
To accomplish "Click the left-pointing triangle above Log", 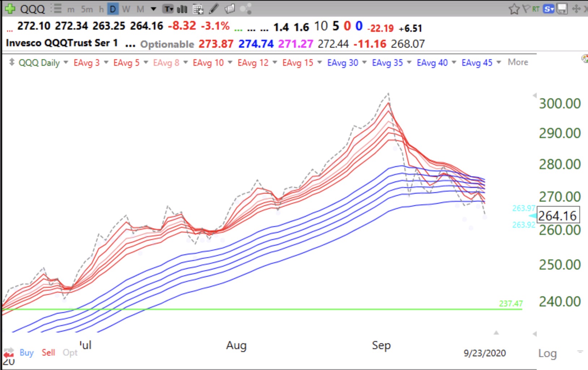I will 535,334.
